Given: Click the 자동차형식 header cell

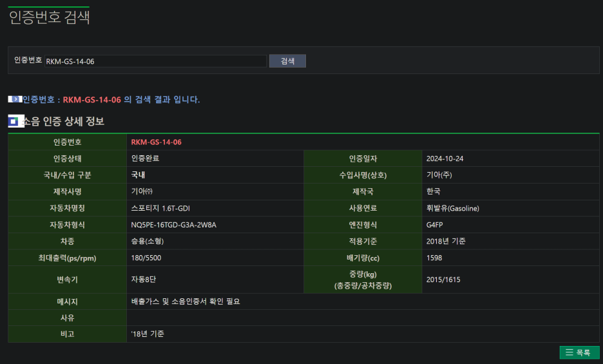Looking at the screenshot, I should coord(67,225).
